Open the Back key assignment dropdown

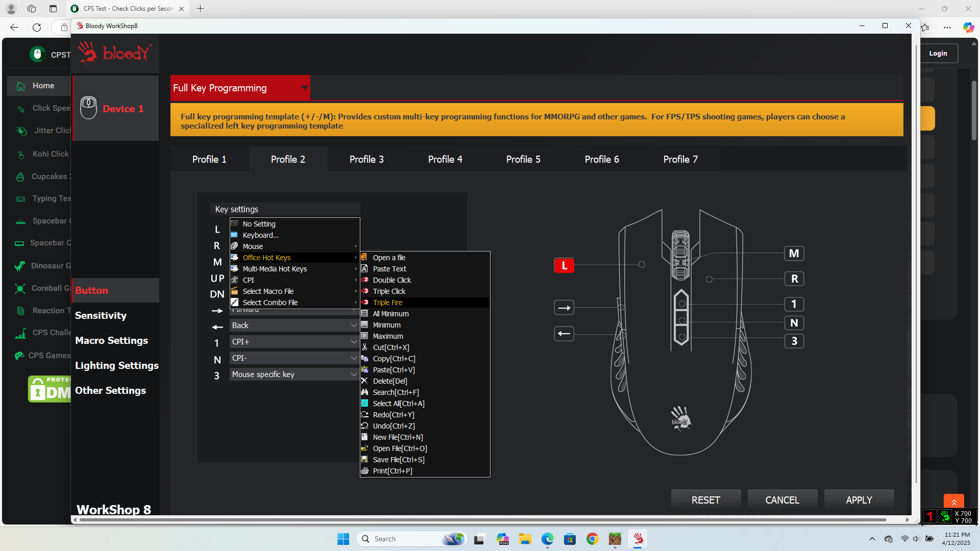294,325
